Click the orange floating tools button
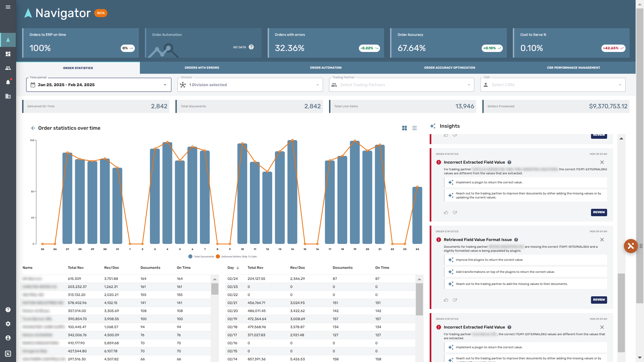The width and height of the screenshot is (644, 362). (x=631, y=246)
